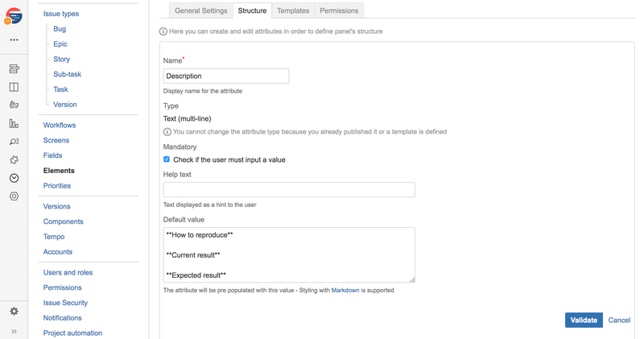The height and width of the screenshot is (339, 644).
Task: Open the Reports bar chart icon
Action: [14, 123]
